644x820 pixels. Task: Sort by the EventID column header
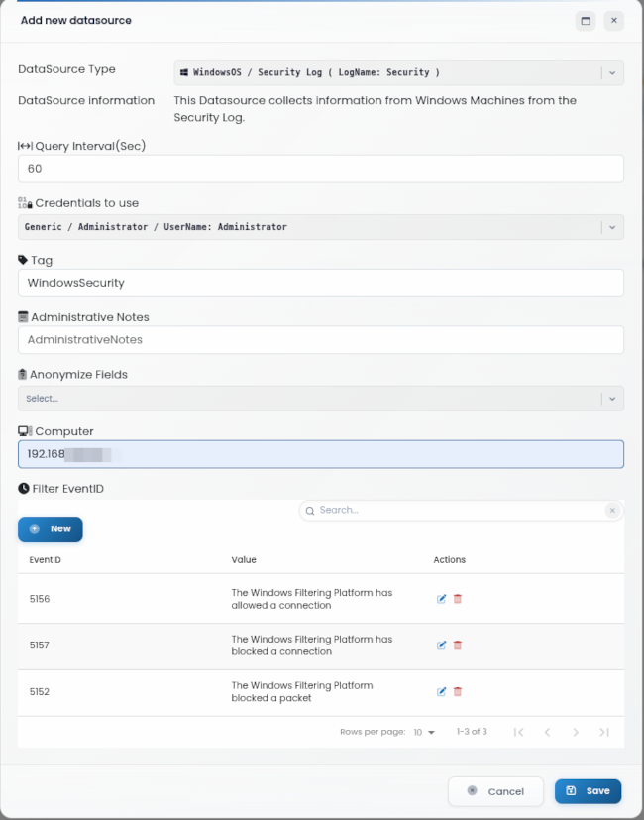pyautogui.click(x=45, y=559)
